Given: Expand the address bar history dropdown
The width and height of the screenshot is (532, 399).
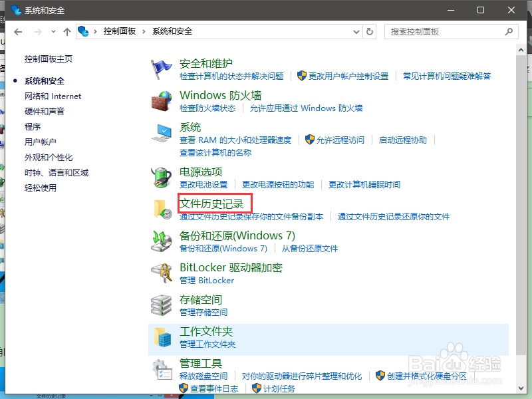Looking at the screenshot, I should coord(356,32).
